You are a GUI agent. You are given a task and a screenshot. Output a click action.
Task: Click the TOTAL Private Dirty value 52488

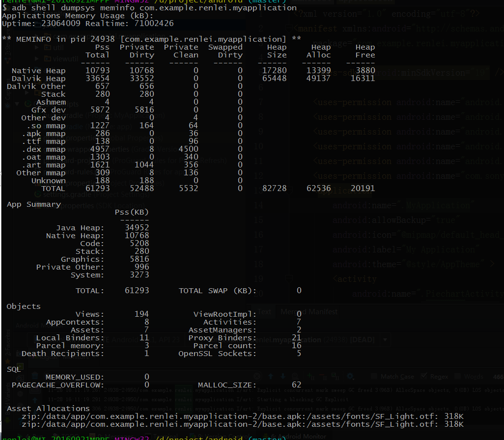142,189
